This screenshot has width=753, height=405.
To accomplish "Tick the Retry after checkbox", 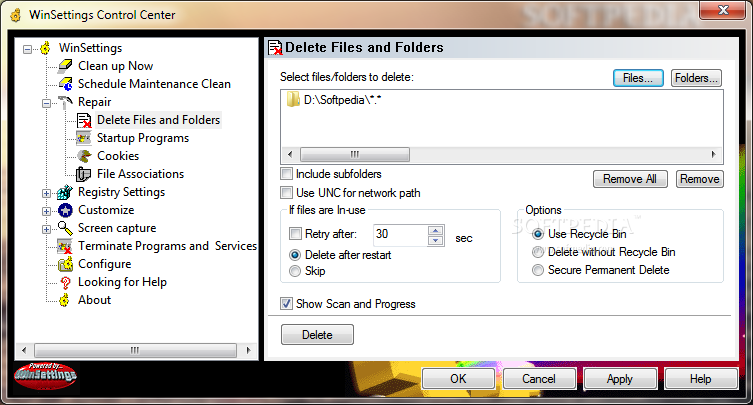I will (x=295, y=234).
